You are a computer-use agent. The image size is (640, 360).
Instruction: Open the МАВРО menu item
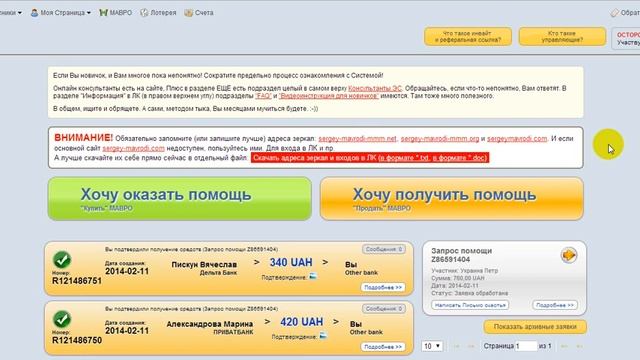[121, 13]
